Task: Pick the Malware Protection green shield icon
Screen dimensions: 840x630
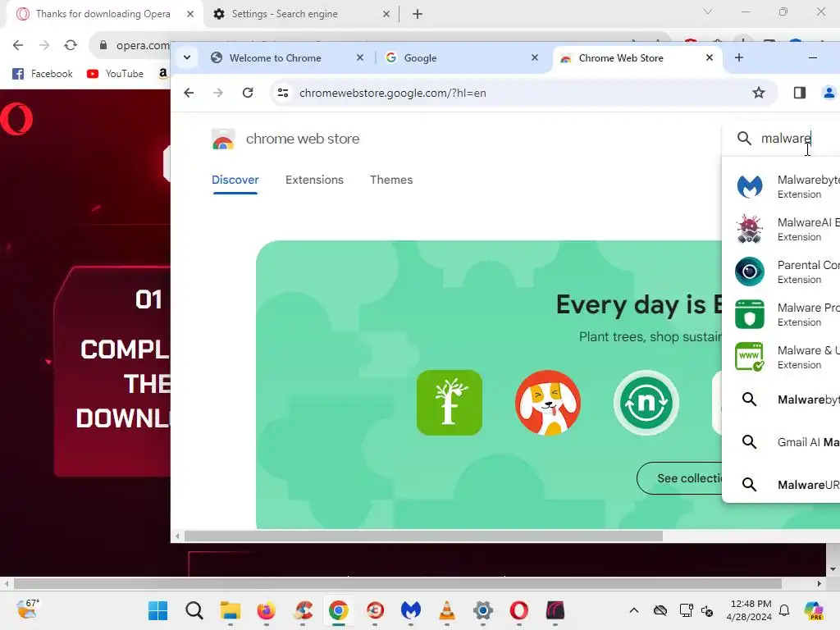Action: tap(750, 314)
